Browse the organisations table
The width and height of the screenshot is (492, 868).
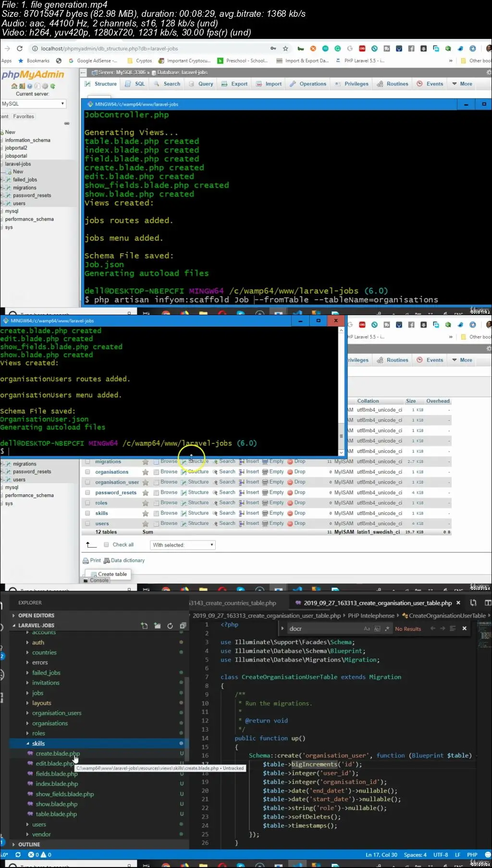point(165,472)
